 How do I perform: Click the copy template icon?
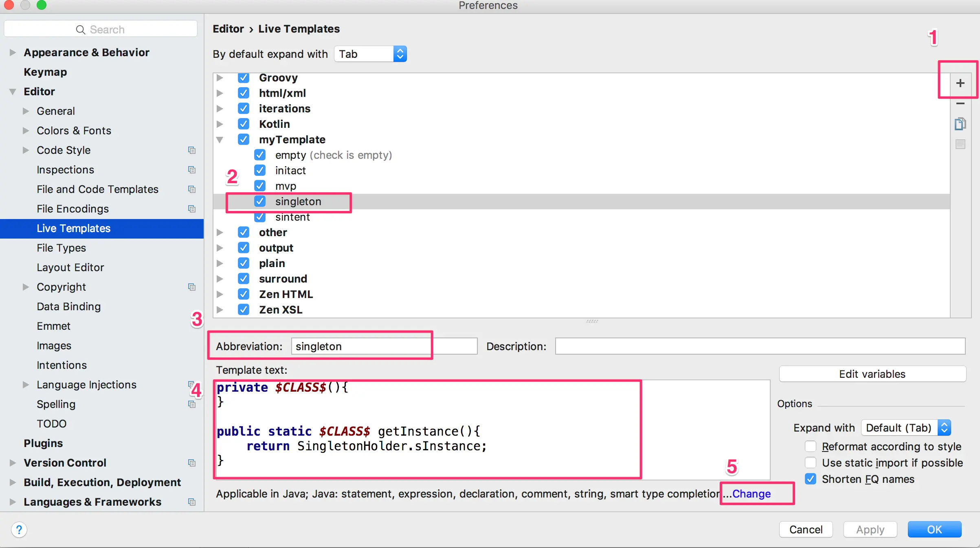[960, 124]
